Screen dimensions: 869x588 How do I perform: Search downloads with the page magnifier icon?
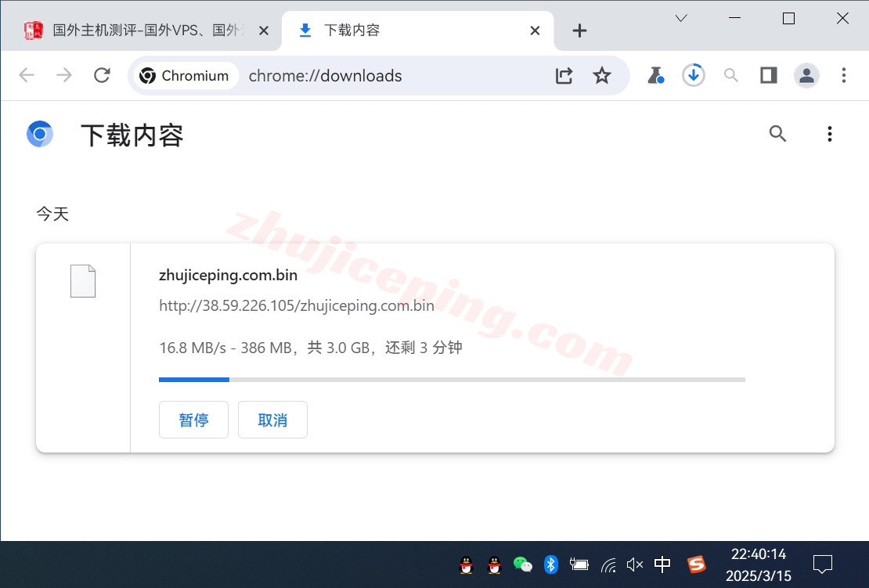point(777,134)
